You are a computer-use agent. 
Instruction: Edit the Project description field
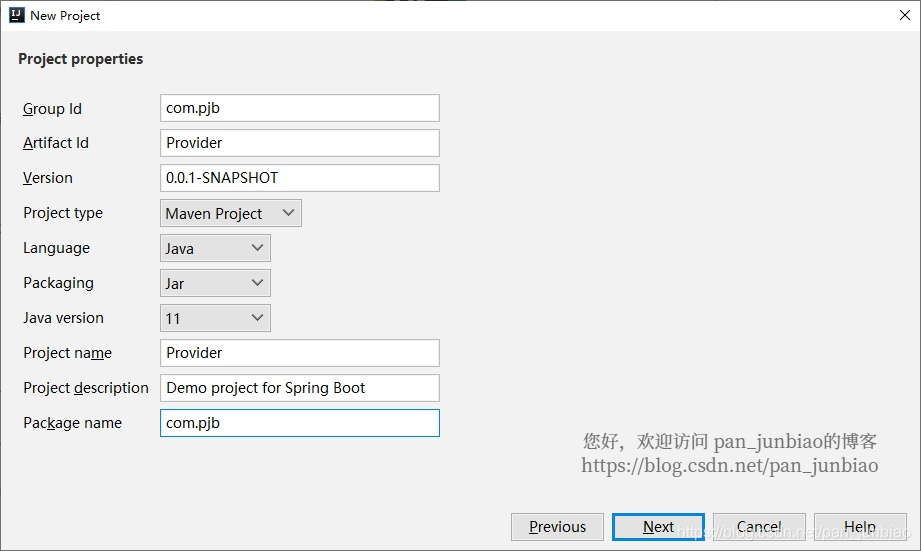[300, 388]
